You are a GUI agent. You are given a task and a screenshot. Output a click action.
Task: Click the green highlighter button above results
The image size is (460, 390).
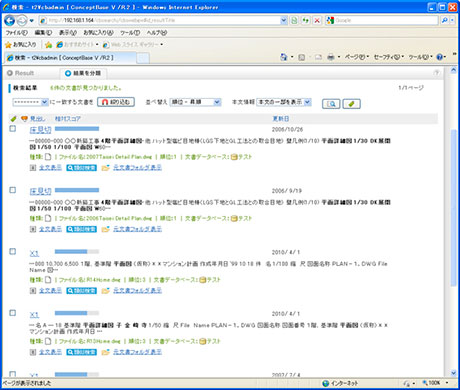(351, 104)
